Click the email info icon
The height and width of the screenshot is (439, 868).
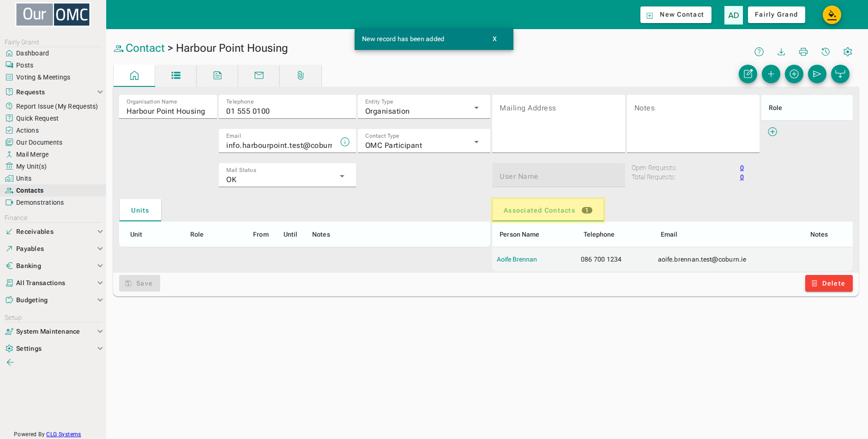[345, 142]
